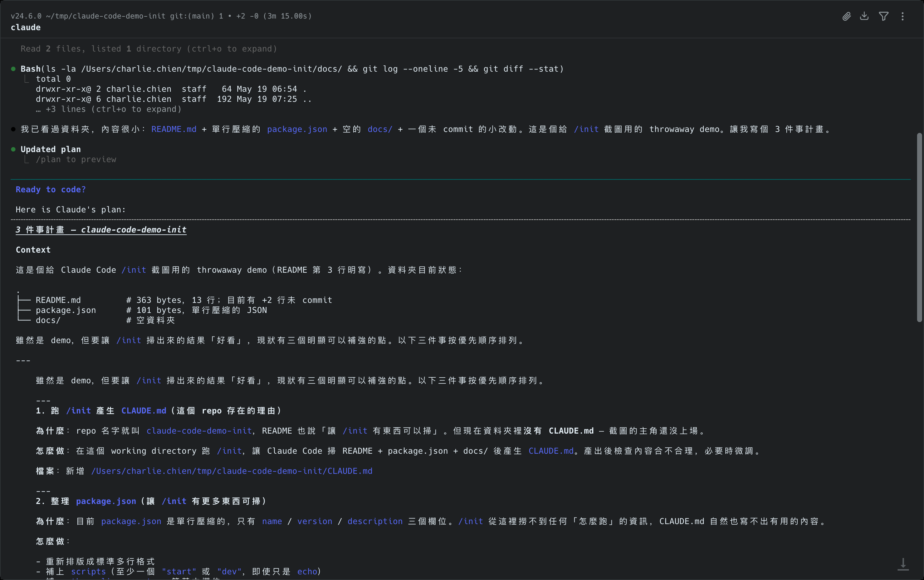
Task: Click the paperclip attach-block icon
Action: pos(846,16)
